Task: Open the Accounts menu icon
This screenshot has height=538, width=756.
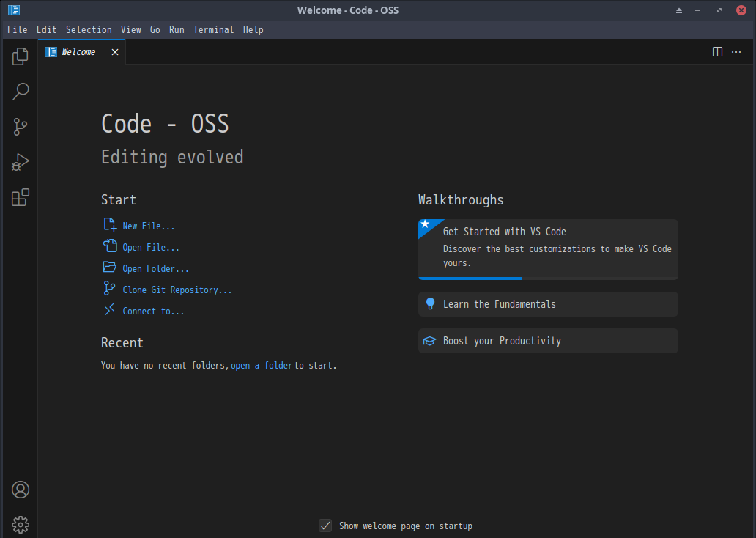Action: [x=21, y=490]
